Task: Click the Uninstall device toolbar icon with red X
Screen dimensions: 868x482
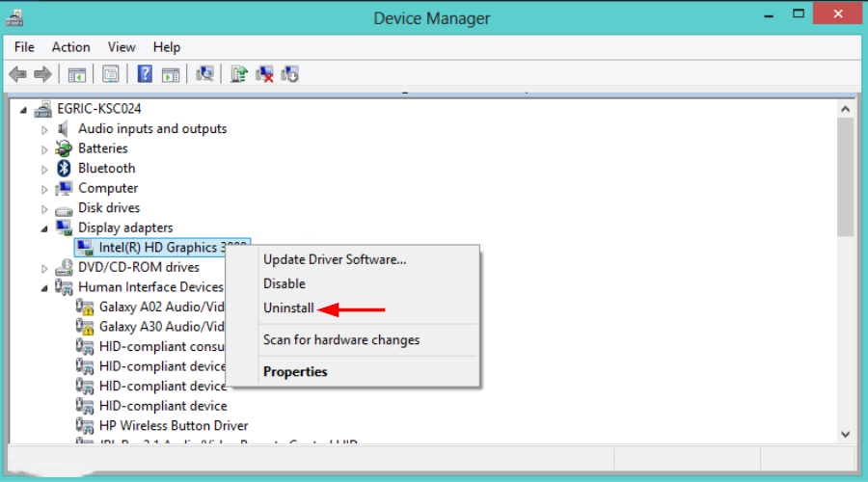Action: point(265,74)
